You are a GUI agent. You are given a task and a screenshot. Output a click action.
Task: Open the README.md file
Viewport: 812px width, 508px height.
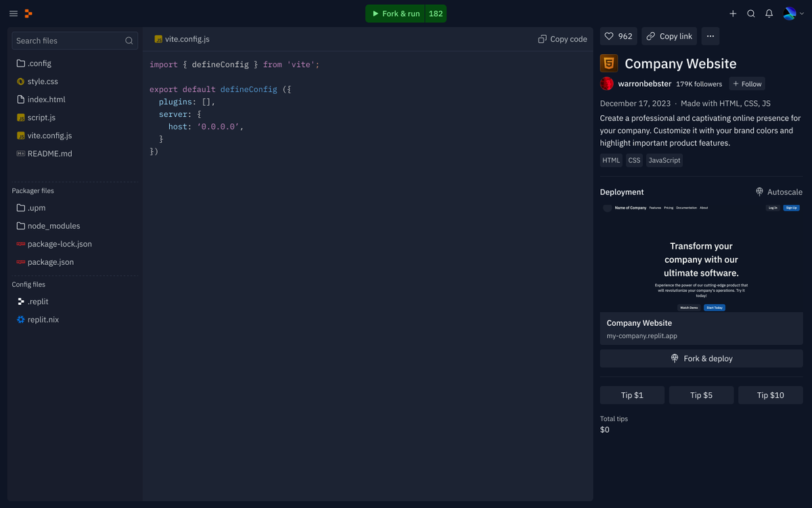click(49, 153)
